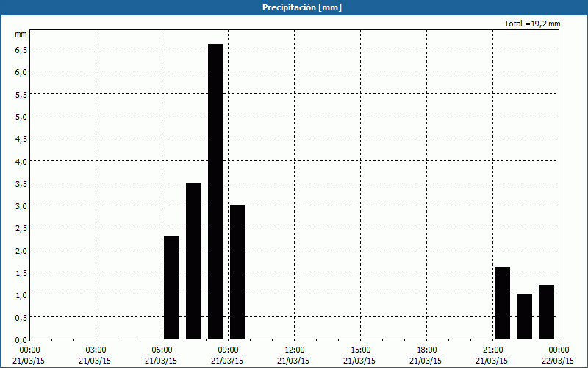Select the 3,0 mm bar after 09:00
The height and width of the screenshot is (368, 588).
[x=237, y=272]
